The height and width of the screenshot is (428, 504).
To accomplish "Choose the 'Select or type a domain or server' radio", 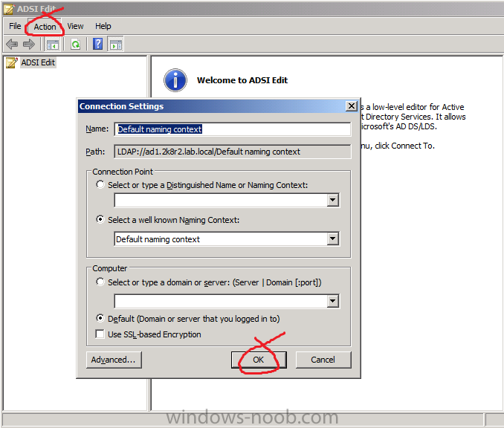I will pos(100,282).
